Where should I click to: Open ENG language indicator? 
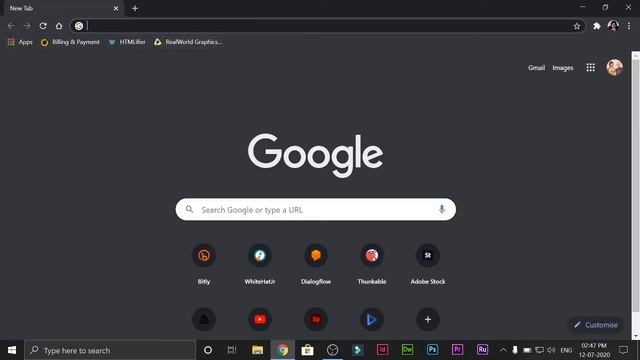[x=566, y=350]
